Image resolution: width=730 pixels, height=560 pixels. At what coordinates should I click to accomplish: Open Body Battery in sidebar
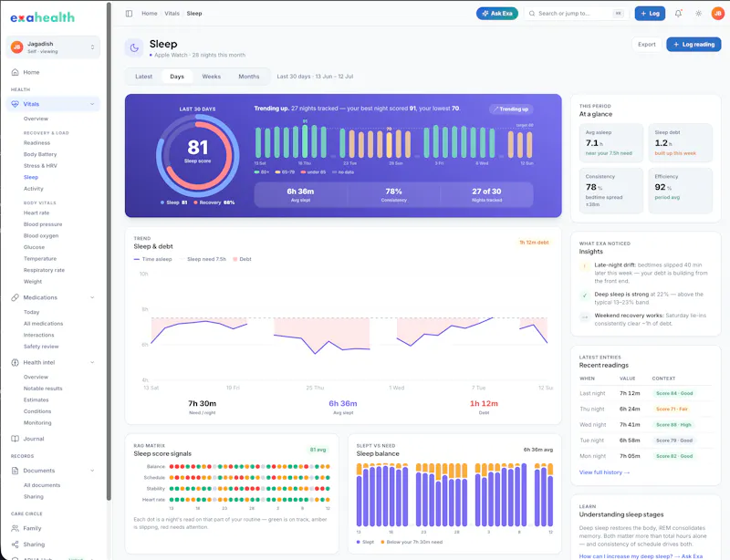click(x=40, y=154)
